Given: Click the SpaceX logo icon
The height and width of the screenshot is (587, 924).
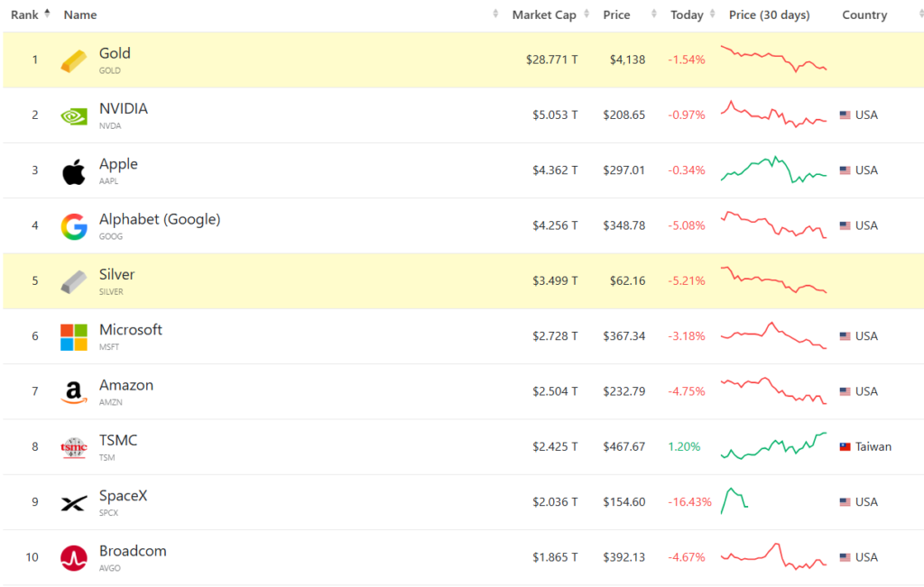Looking at the screenshot, I should point(74,503).
